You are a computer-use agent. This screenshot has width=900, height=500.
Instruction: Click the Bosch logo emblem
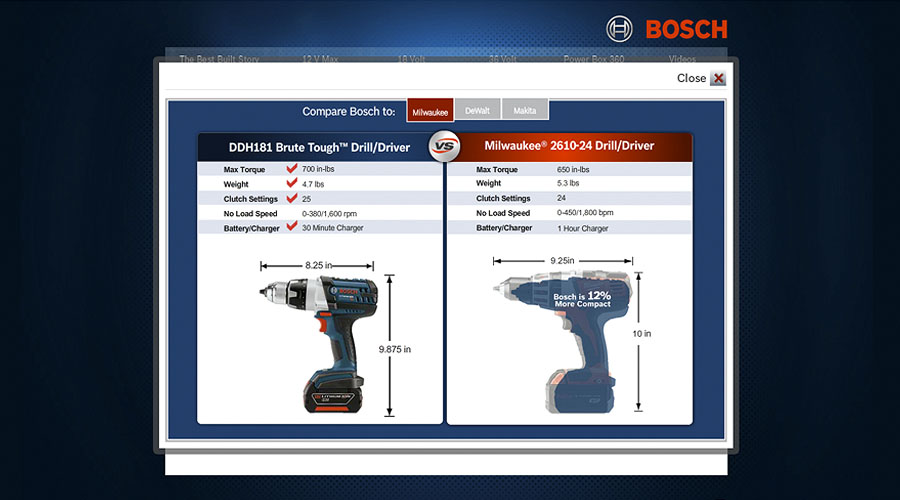click(x=619, y=29)
